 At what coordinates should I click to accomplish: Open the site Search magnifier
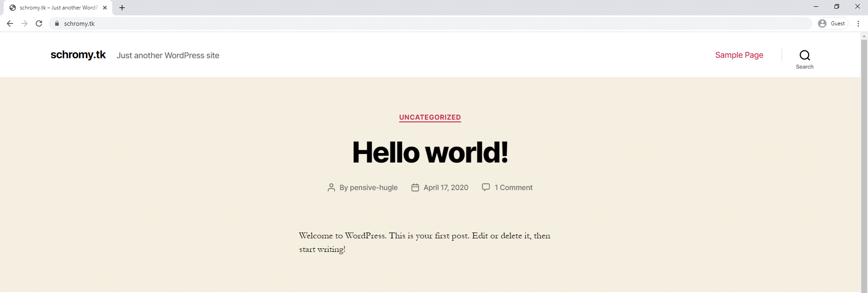804,56
